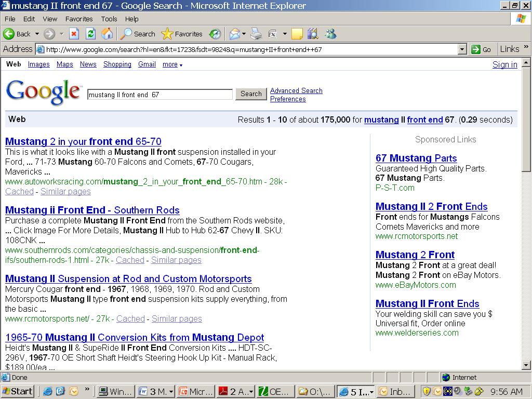Open the Research books icon
Viewport: 532px width, 399px height.
point(313,34)
